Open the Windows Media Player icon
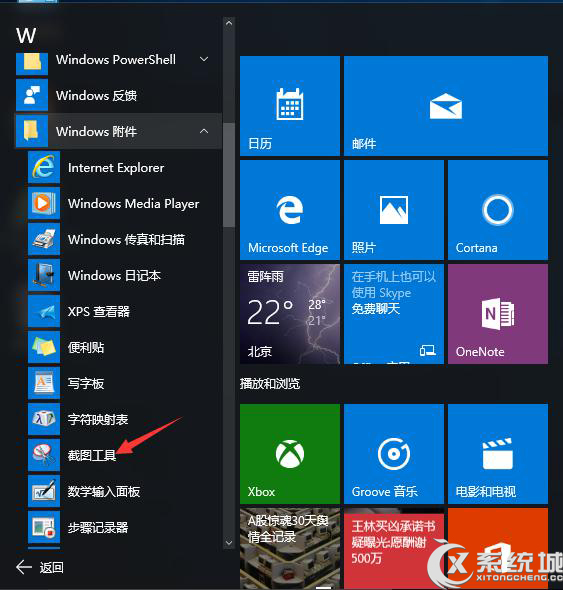 point(44,203)
